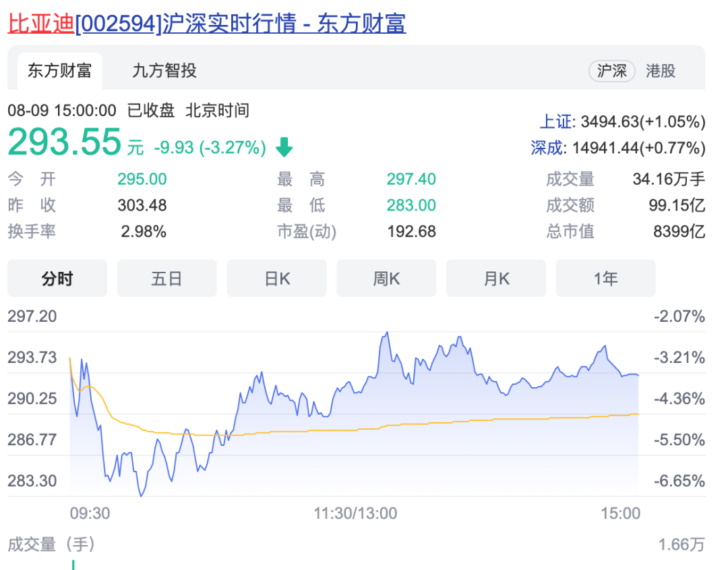The height and width of the screenshot is (570, 728).
Task: Switch to the 九方智投 tab
Action: pyautogui.click(x=164, y=71)
